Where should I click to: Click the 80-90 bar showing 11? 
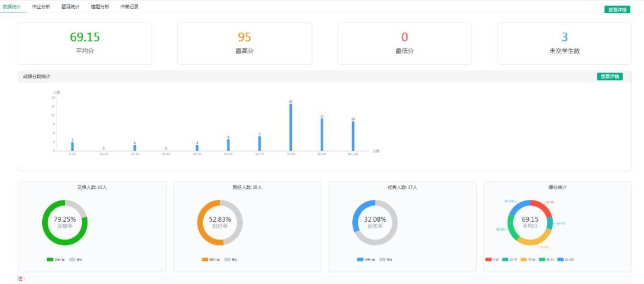[x=322, y=134]
